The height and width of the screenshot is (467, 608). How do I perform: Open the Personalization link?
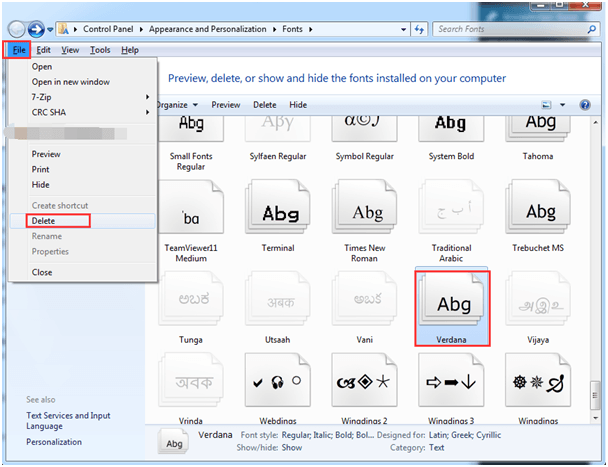[54, 442]
